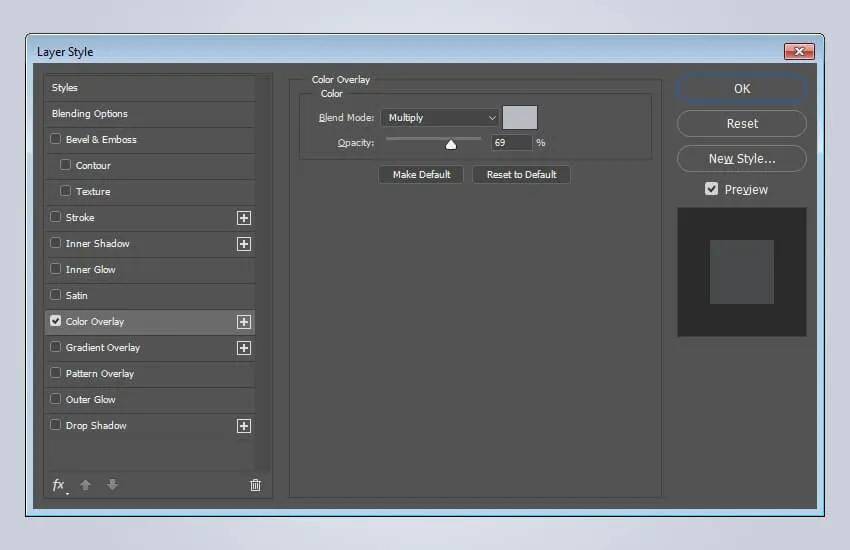Open the Blend Mode dropdown showing Multiply
This screenshot has height=550, width=850.
click(440, 118)
